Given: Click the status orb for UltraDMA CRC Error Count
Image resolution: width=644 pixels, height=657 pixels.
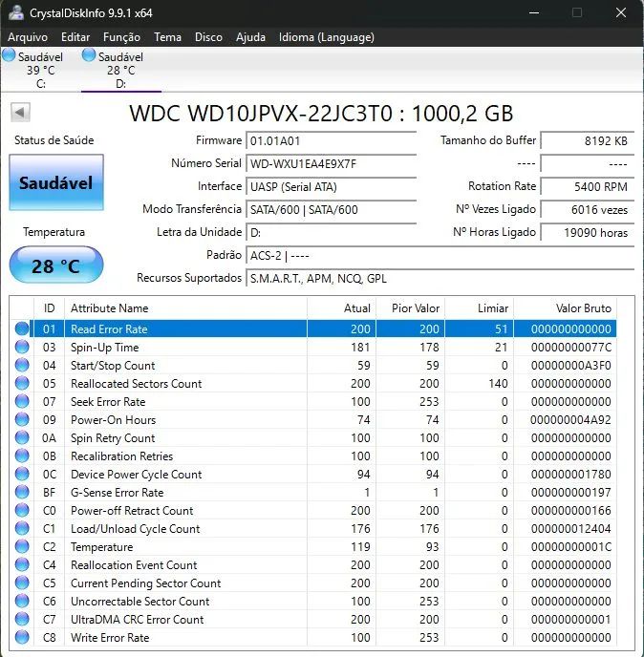Looking at the screenshot, I should pyautogui.click(x=22, y=619).
